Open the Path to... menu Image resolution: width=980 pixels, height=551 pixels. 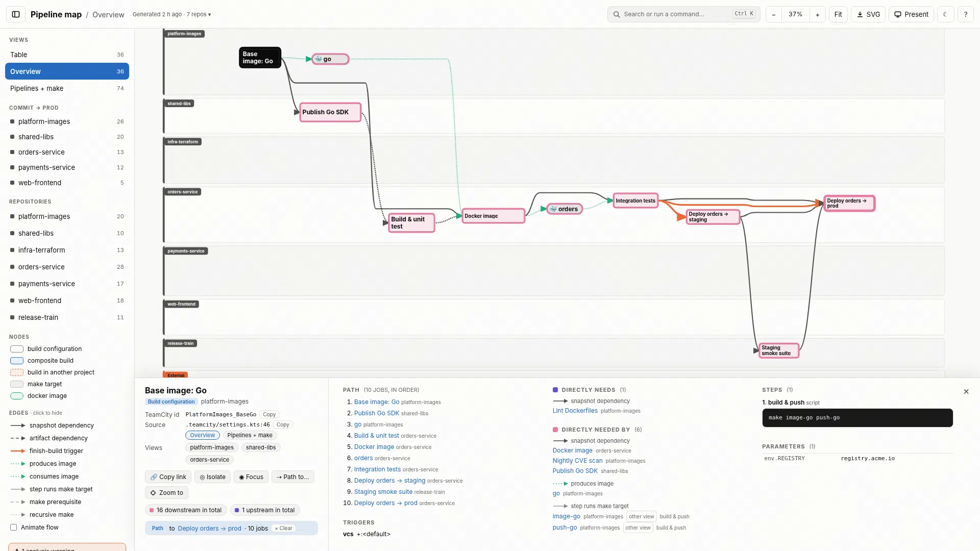coord(293,477)
